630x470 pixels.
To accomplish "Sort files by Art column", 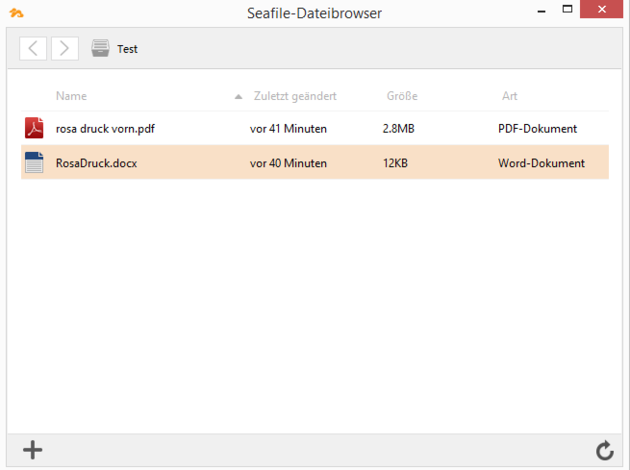I will coord(510,96).
